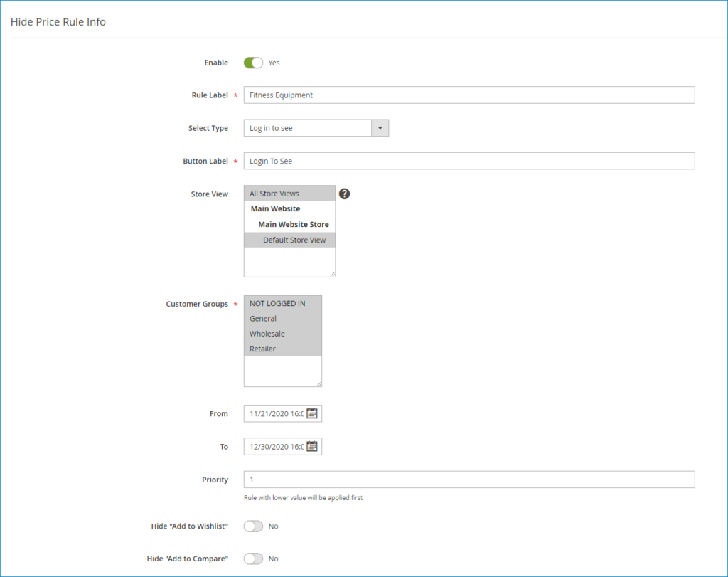Viewport: 728px width, 577px height.
Task: Toggle the Enable switch off
Action: coord(254,63)
